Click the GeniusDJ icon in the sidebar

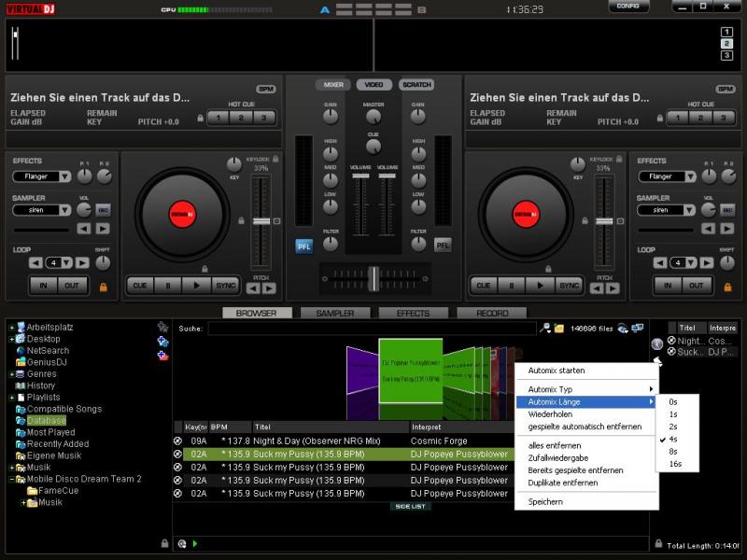point(21,361)
